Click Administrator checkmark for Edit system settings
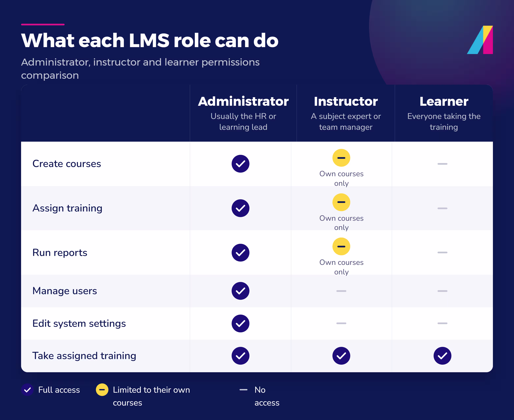514x420 pixels. (240, 323)
